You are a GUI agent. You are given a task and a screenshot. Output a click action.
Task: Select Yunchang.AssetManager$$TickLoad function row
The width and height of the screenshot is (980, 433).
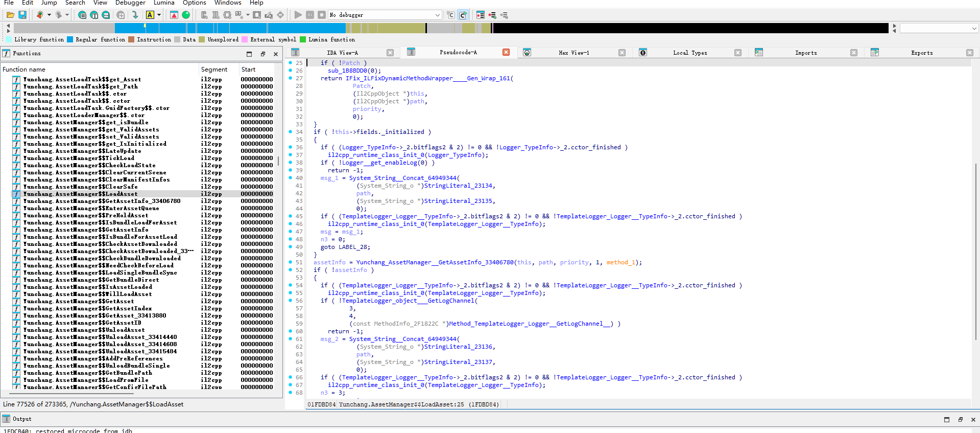pyautogui.click(x=143, y=158)
